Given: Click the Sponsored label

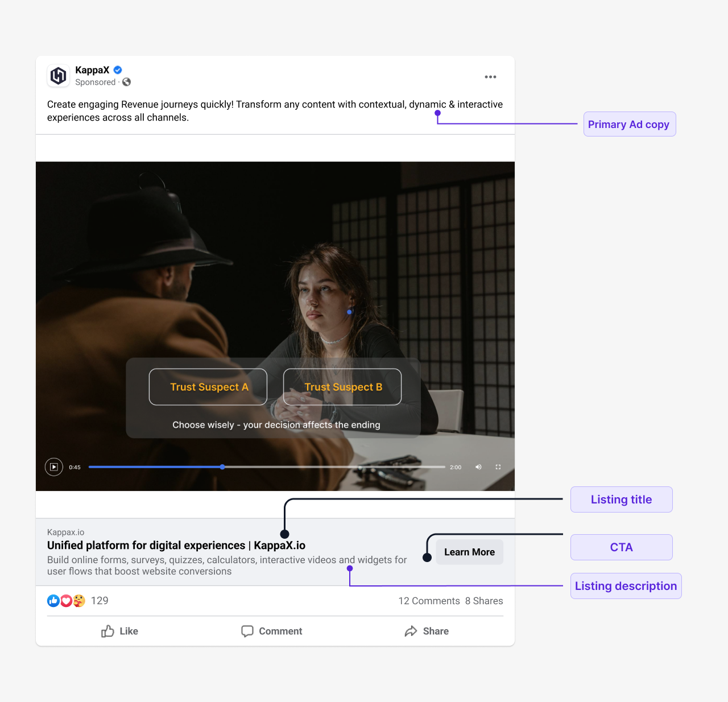Looking at the screenshot, I should (96, 82).
